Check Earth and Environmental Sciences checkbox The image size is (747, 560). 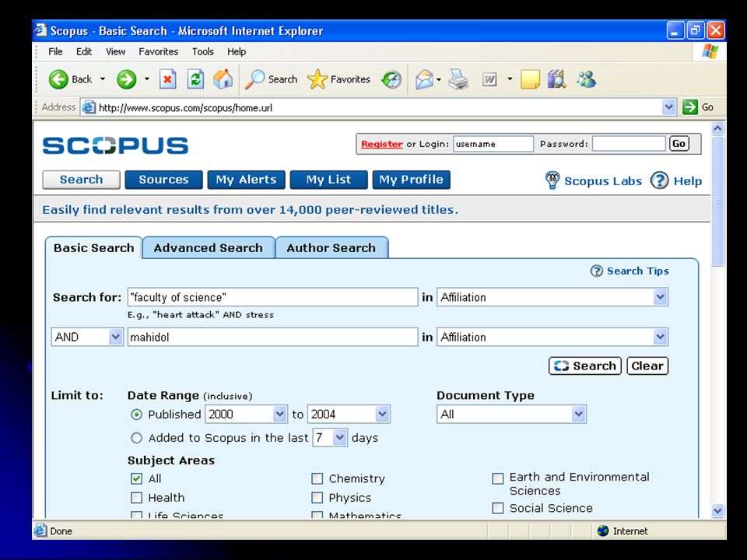tap(498, 478)
